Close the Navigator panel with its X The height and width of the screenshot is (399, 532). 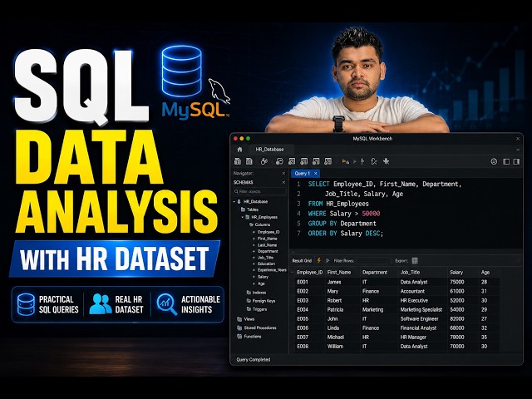pyautogui.click(x=283, y=174)
